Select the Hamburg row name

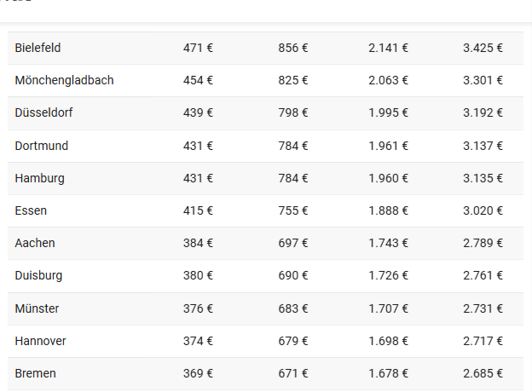(39, 178)
